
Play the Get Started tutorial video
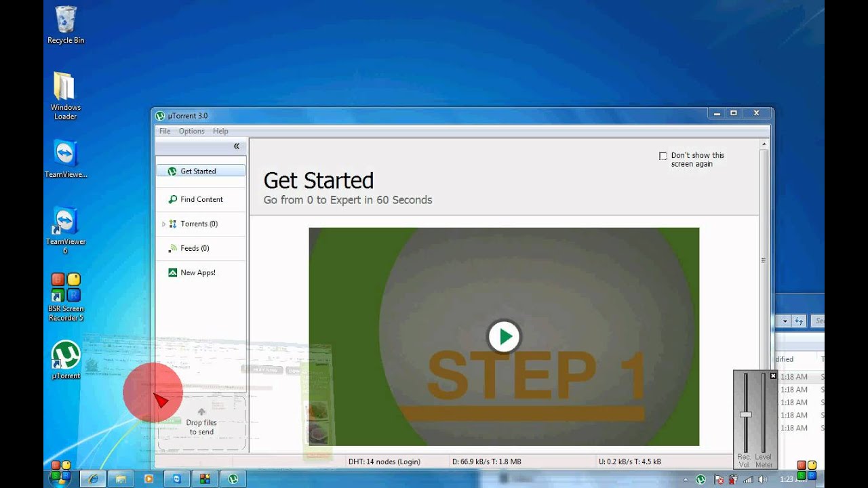tap(504, 336)
